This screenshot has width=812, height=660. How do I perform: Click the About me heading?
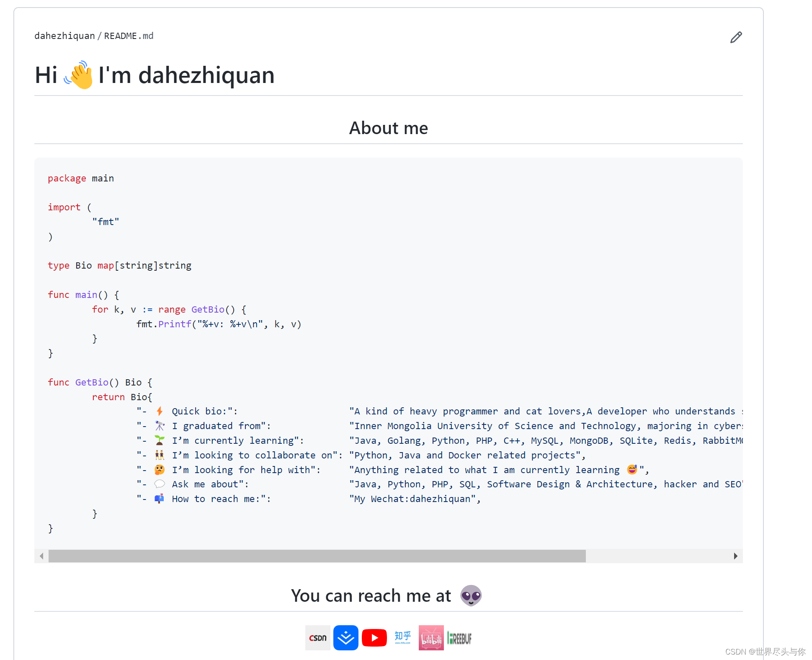388,128
